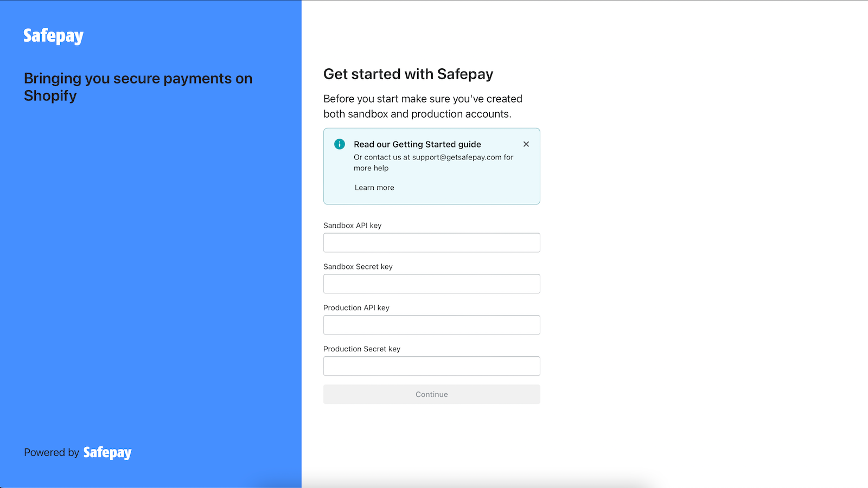The width and height of the screenshot is (868, 488).
Task: Dismiss the Getting Started guide banner
Action: [526, 144]
